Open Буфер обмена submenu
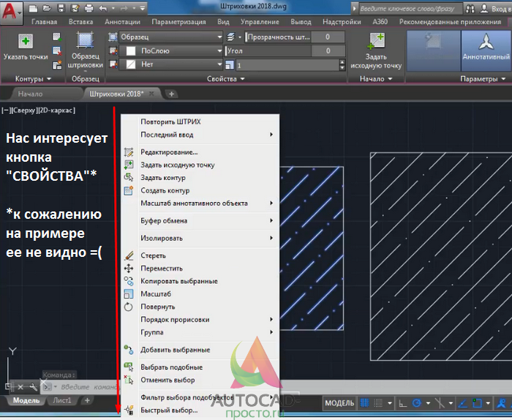 [201, 221]
